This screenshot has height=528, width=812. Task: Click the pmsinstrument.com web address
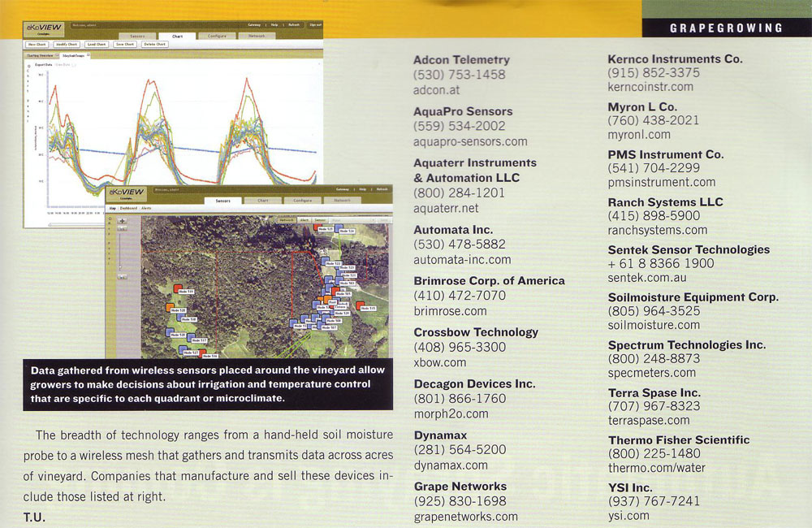[x=662, y=183]
